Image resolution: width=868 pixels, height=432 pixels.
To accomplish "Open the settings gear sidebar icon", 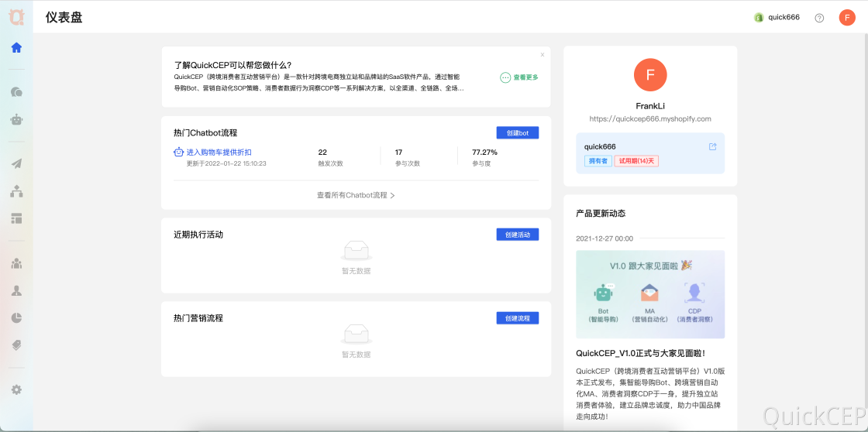I will click(16, 390).
